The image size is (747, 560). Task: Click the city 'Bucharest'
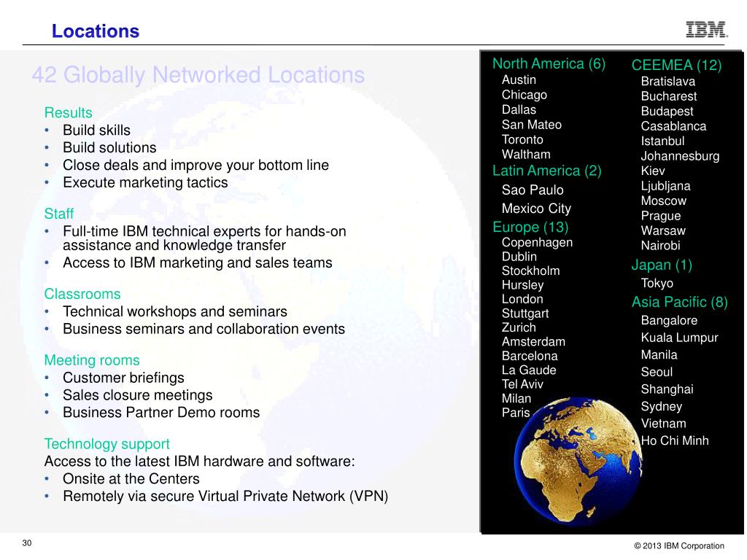coord(669,96)
